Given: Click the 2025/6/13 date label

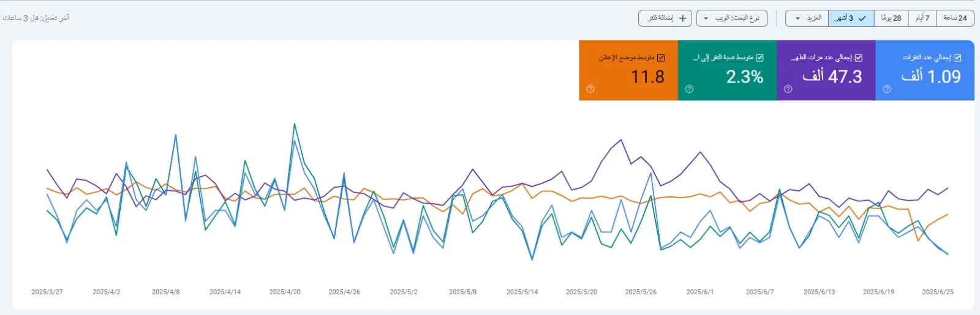Looking at the screenshot, I should click(819, 292).
